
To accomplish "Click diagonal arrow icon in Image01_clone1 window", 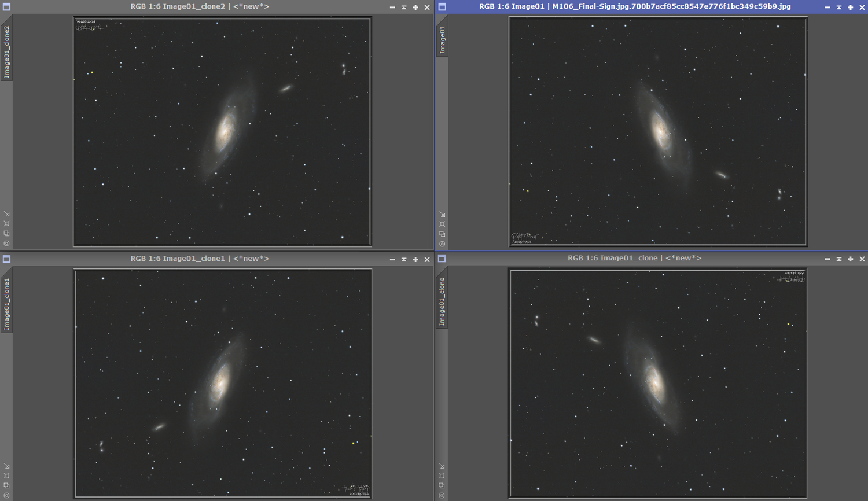I will [x=6, y=466].
